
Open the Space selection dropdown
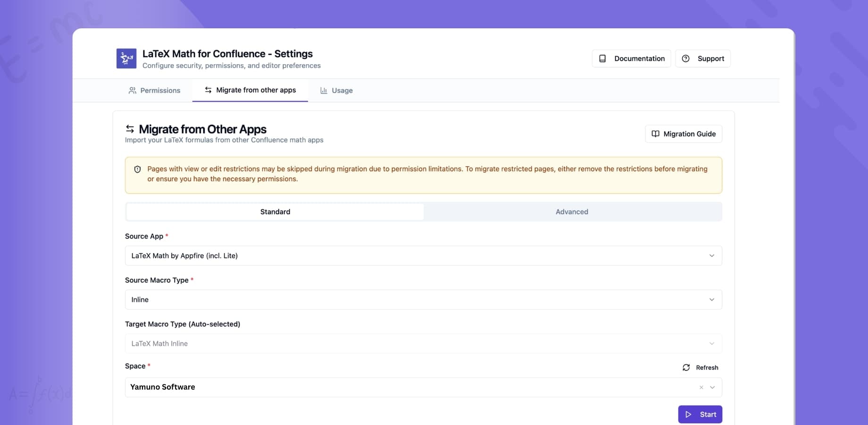(713, 387)
